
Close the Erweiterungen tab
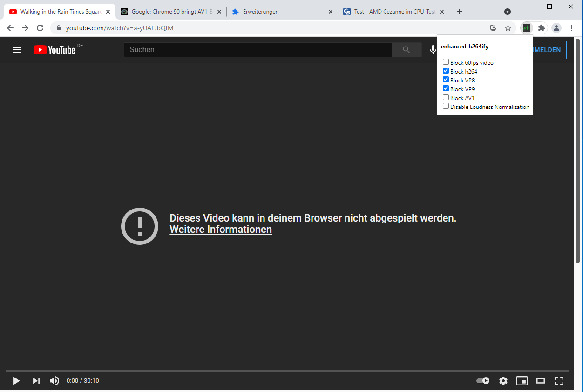tap(331, 12)
